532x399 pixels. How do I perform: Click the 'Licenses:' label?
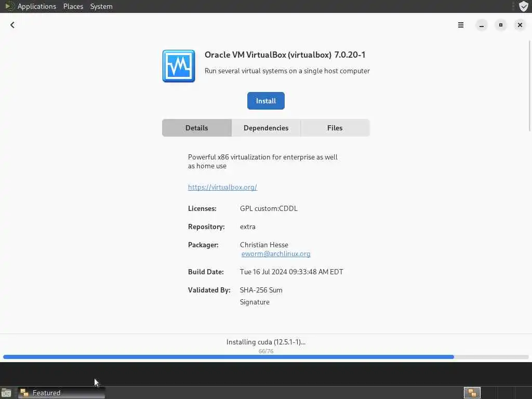click(202, 209)
